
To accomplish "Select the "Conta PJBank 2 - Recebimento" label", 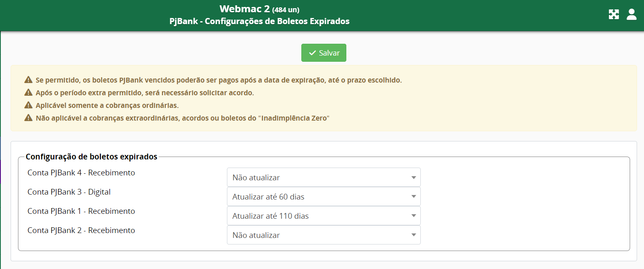I will 81,230.
